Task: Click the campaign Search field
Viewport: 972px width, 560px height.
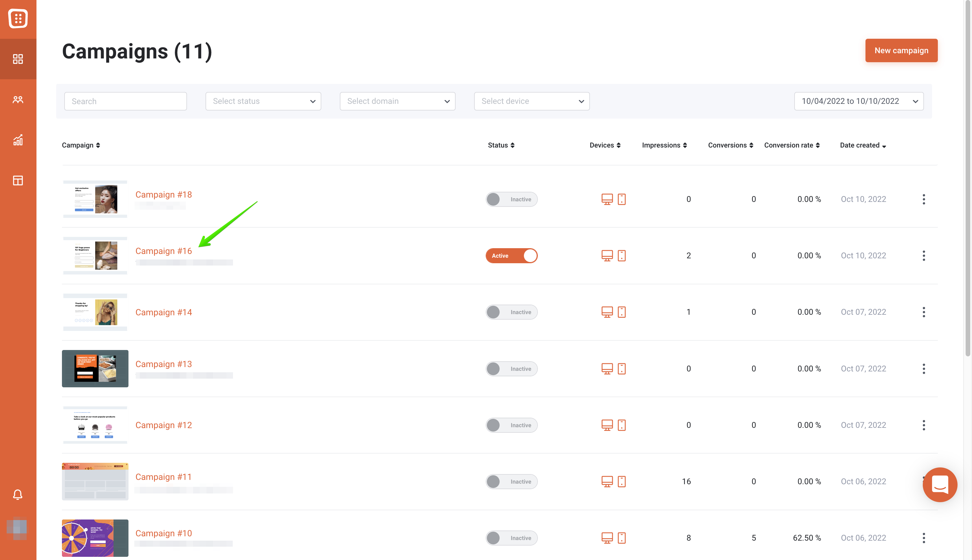Action: coord(125,101)
